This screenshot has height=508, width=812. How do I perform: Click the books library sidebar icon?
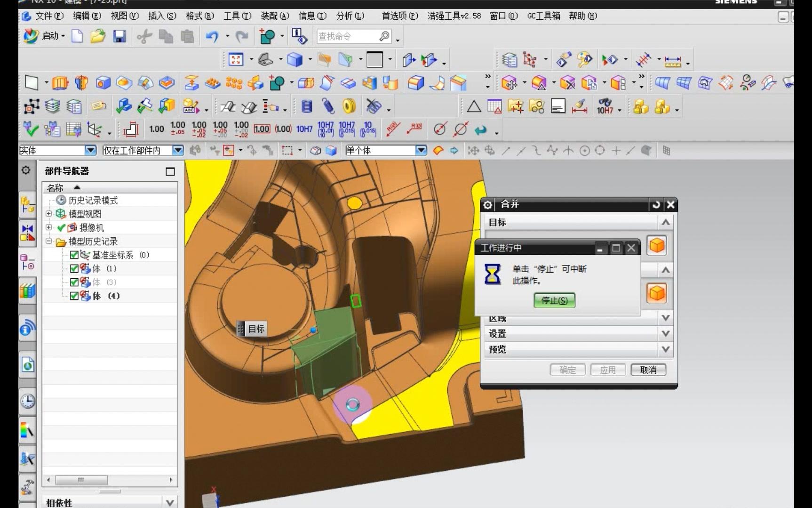[x=28, y=290]
